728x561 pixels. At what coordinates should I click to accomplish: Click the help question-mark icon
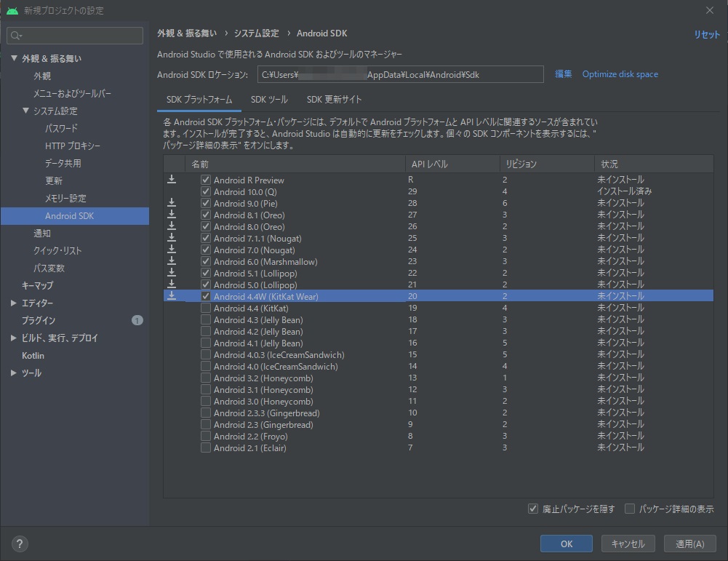point(18,544)
